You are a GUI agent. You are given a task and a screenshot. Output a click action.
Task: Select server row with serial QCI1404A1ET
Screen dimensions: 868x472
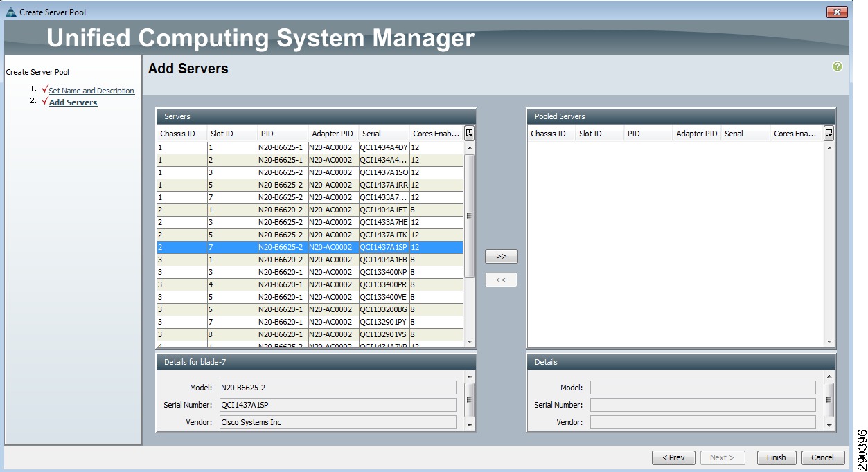310,210
